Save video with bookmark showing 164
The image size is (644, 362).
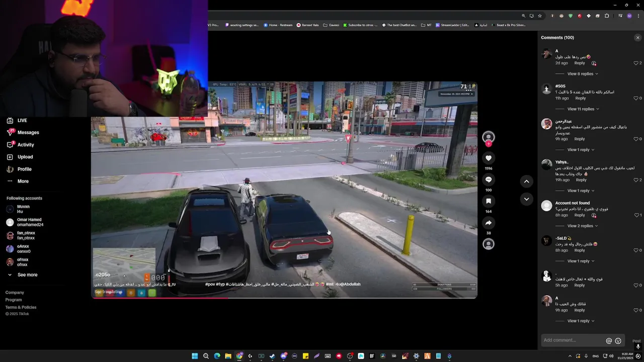[x=488, y=201]
